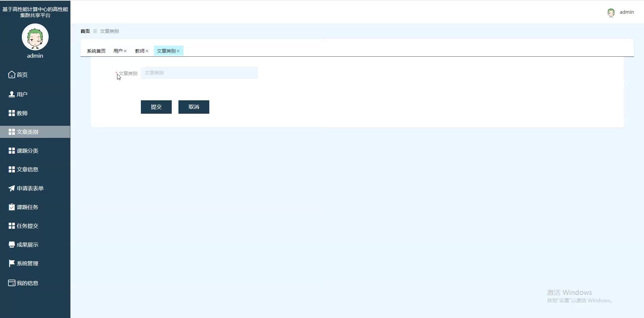644x318 pixels.
Task: Click the admin name under sidebar avatar
Action: point(35,56)
